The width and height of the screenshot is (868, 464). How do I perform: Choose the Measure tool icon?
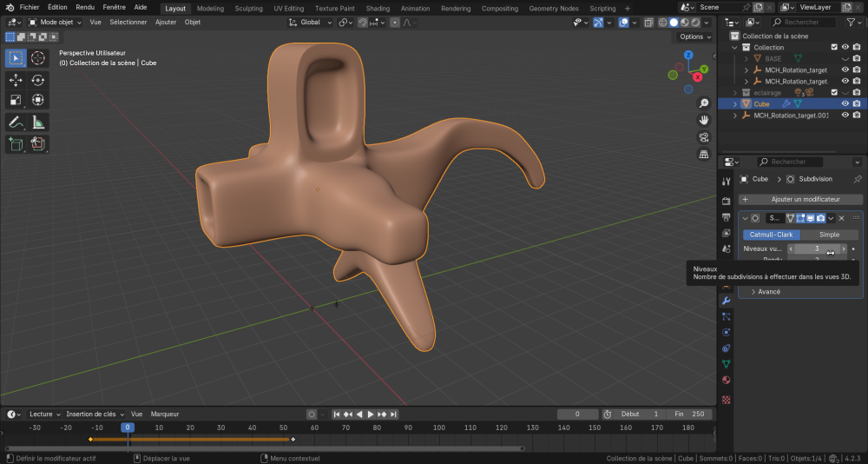(38, 123)
